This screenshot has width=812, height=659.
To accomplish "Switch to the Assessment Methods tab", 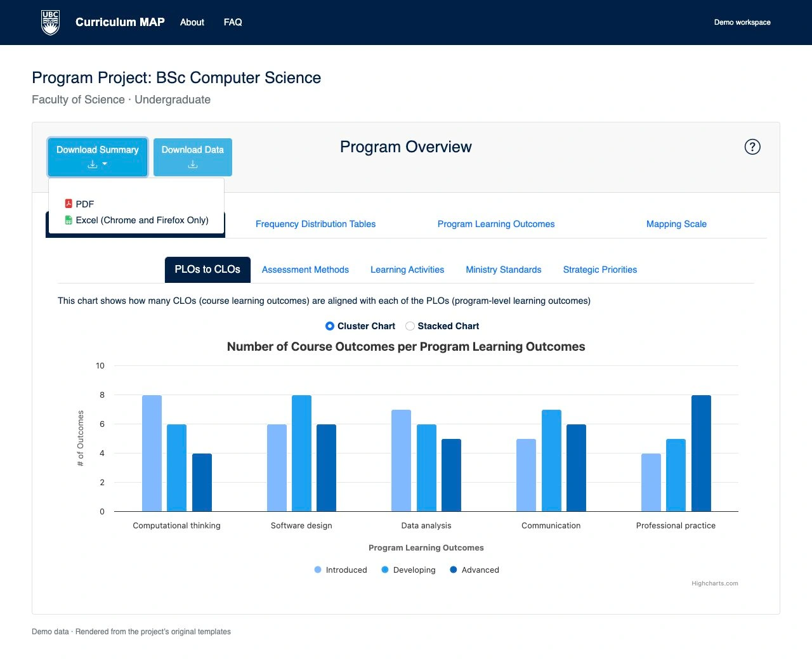I will coord(305,270).
